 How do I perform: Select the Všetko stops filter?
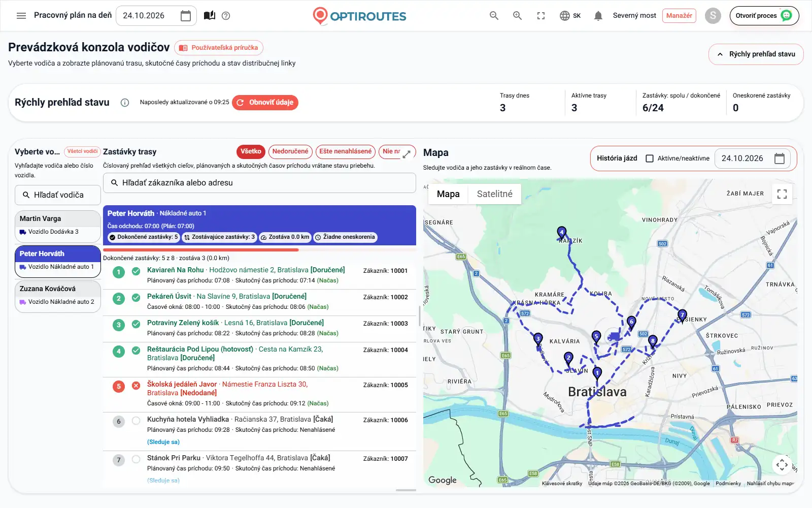click(251, 151)
